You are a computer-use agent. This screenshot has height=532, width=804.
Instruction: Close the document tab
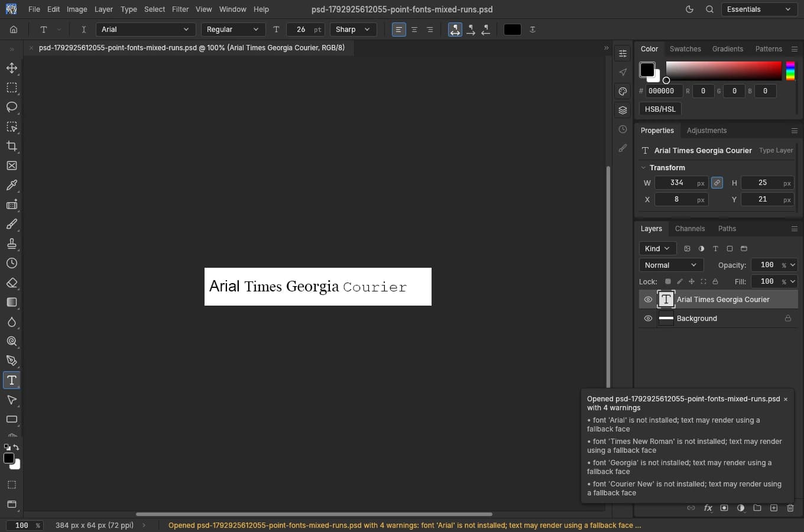point(31,48)
